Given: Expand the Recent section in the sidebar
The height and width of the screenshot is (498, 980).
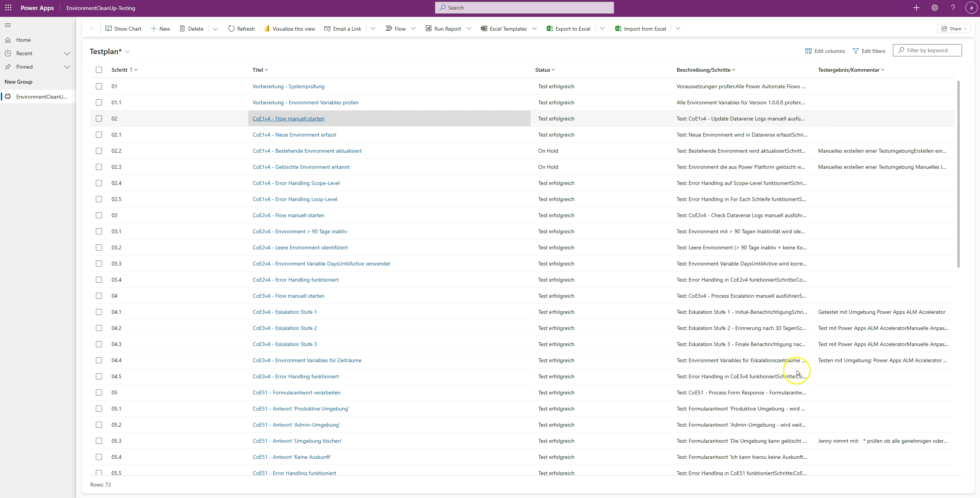Looking at the screenshot, I should pos(67,53).
